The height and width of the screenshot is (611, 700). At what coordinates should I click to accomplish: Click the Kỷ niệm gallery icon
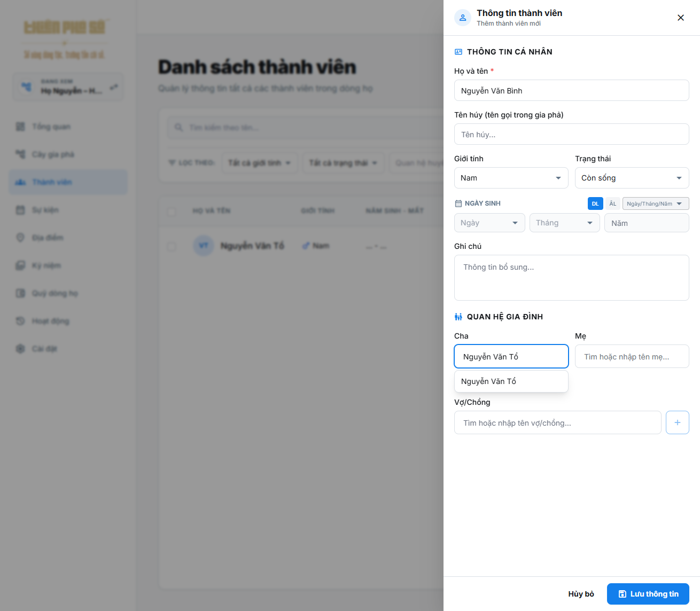20,265
